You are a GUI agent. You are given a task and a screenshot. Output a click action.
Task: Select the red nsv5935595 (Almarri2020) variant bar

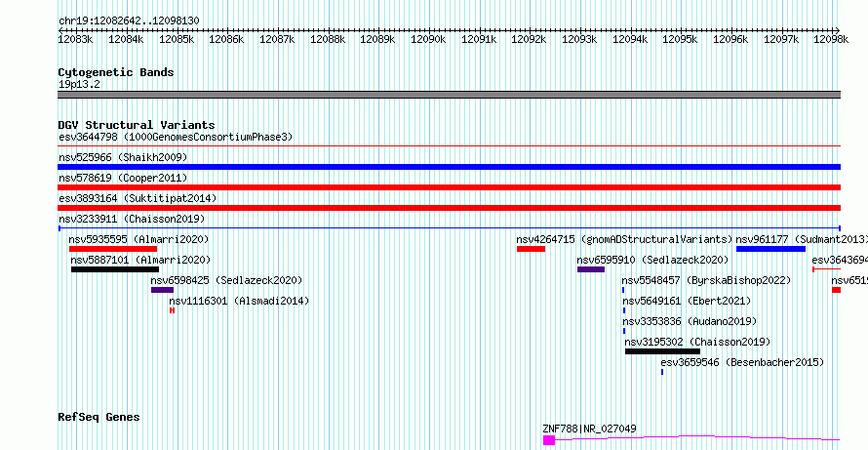coord(113,249)
